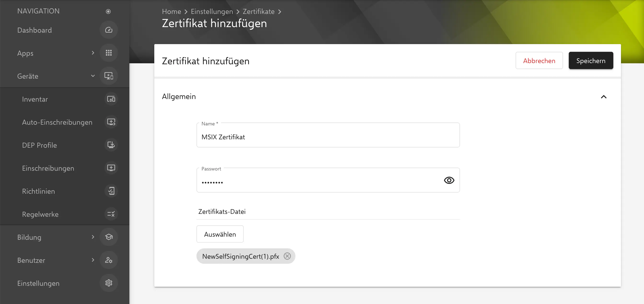
Task: Open Inventar under Geräte
Action: pos(35,99)
